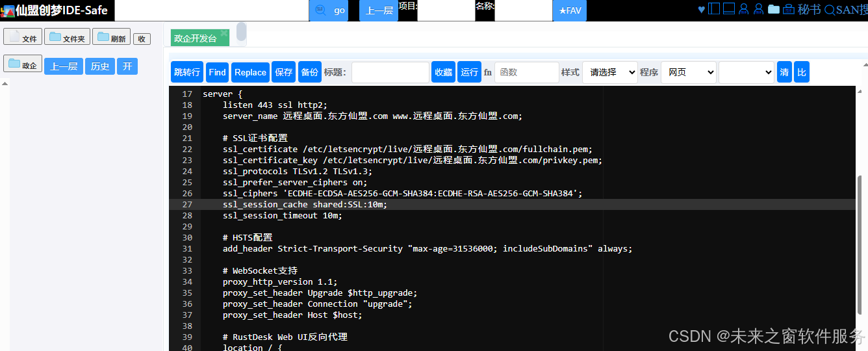868x351 pixels.
Task: Click code line 17 'server {'
Action: [x=222, y=94]
